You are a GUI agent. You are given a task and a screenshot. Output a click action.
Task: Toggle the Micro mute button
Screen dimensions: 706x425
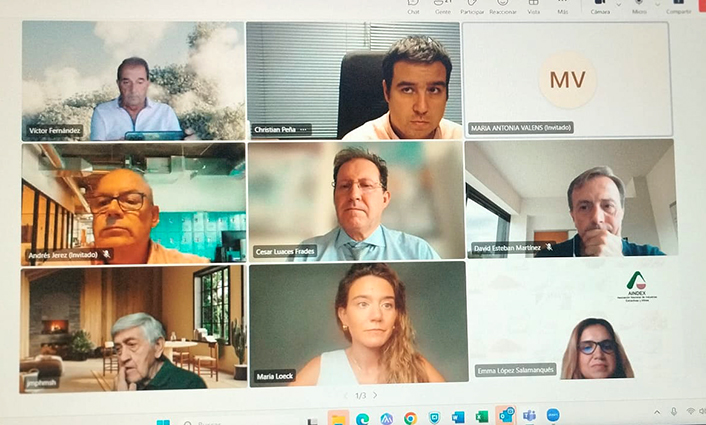[x=639, y=7]
